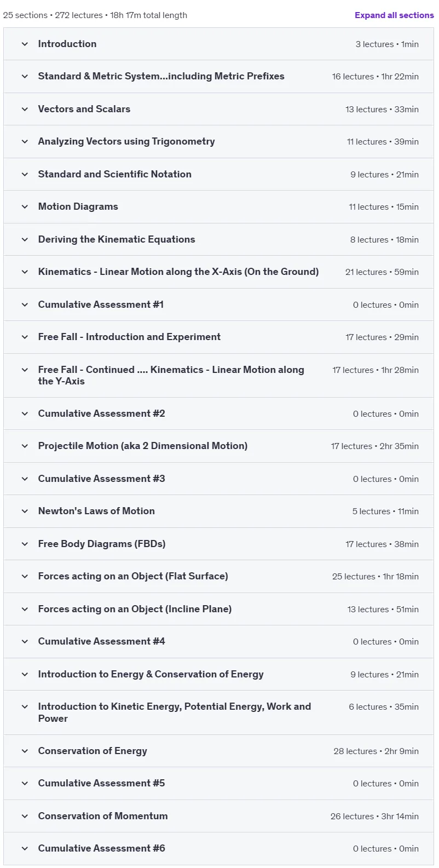Open Kinematics Linear Motion along the X-Axis
The height and width of the screenshot is (868, 439).
178,272
